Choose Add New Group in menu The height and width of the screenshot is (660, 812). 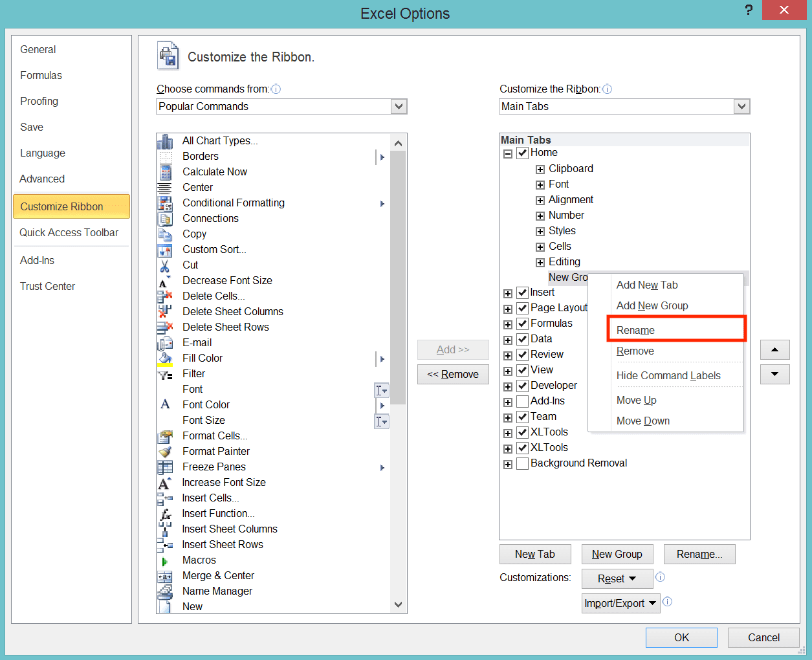point(666,305)
